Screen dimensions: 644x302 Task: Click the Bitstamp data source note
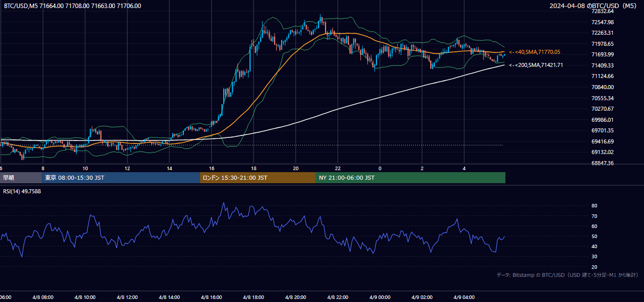567,275
